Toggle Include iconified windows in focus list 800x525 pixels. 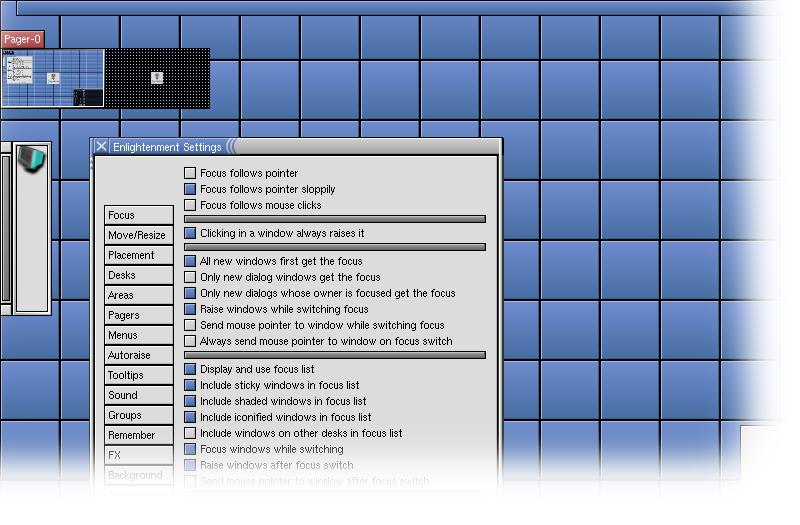190,417
